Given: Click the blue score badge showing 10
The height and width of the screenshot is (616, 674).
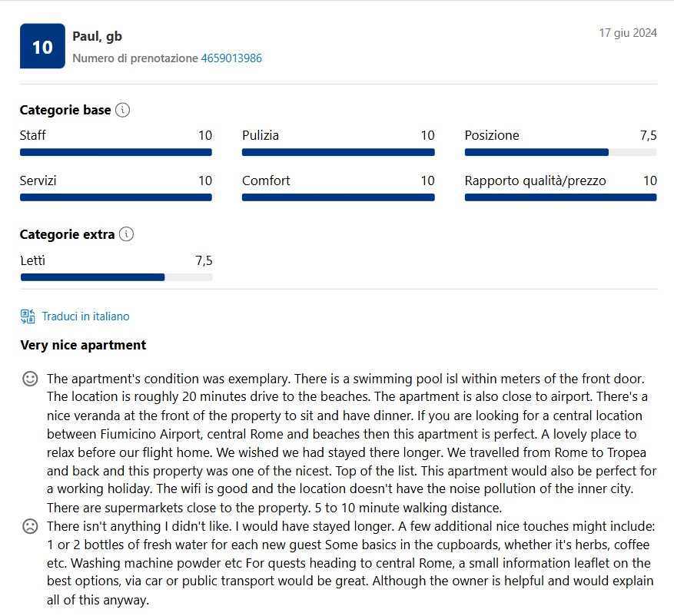Looking at the screenshot, I should [42, 46].
